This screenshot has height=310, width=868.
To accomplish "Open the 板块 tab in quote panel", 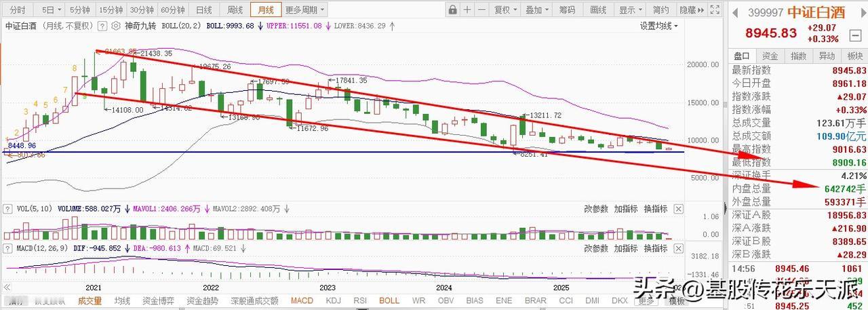I will (x=854, y=56).
